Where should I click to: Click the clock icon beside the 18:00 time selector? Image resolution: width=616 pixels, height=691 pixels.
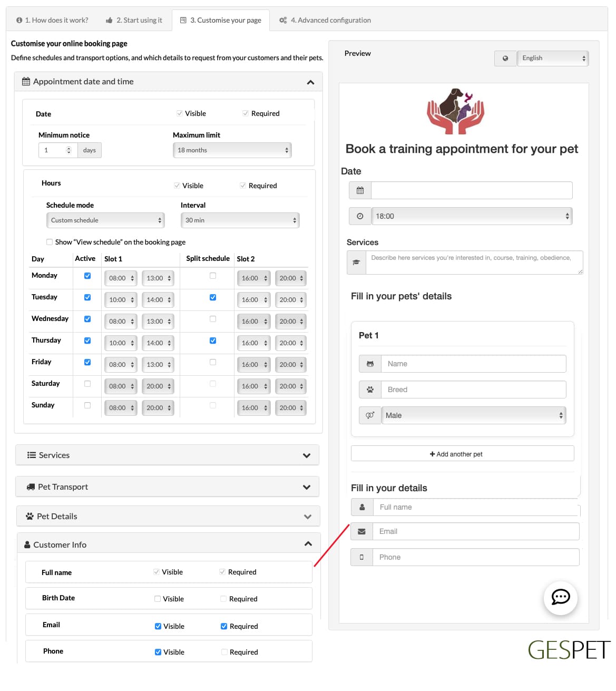point(360,216)
